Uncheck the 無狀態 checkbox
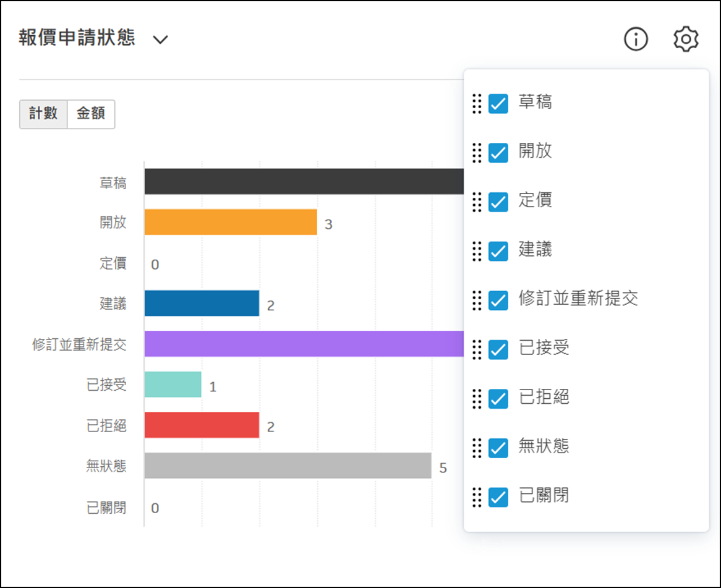The height and width of the screenshot is (588, 721). click(x=498, y=448)
